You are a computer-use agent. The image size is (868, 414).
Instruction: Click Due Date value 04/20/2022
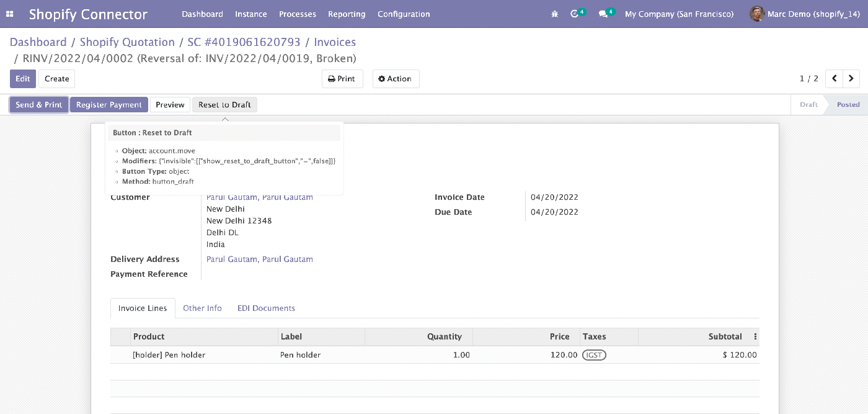click(554, 212)
